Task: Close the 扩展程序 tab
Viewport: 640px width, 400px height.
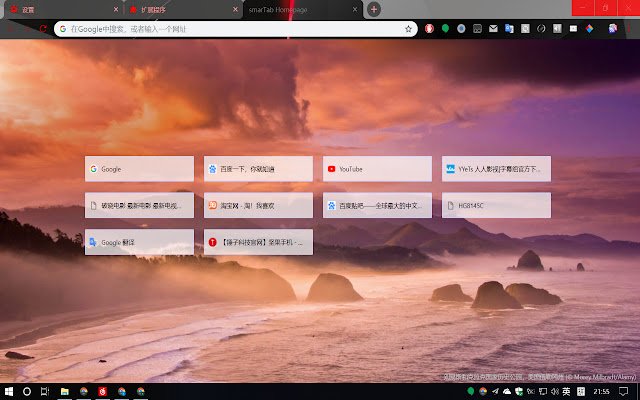Action: [235, 9]
